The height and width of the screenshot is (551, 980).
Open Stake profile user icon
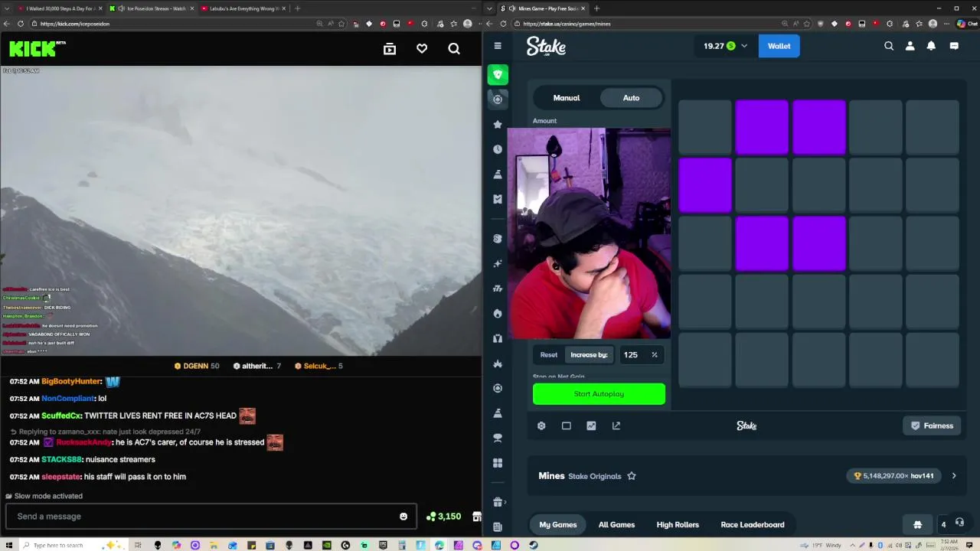tap(910, 46)
